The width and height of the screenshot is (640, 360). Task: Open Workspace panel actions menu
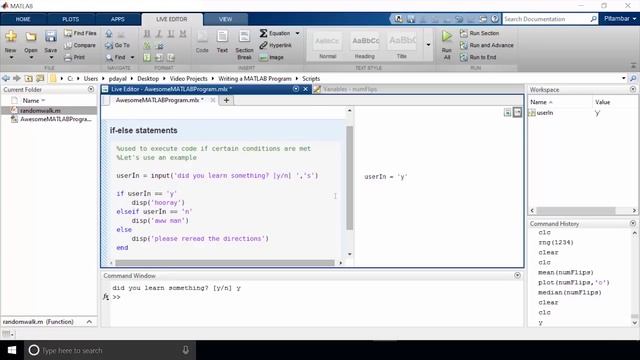point(633,89)
